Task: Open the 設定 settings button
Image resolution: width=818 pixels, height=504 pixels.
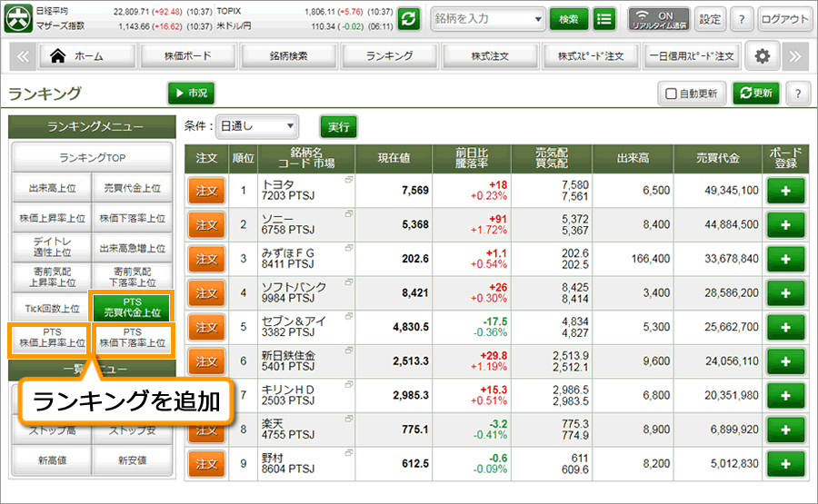Action: pos(710,19)
